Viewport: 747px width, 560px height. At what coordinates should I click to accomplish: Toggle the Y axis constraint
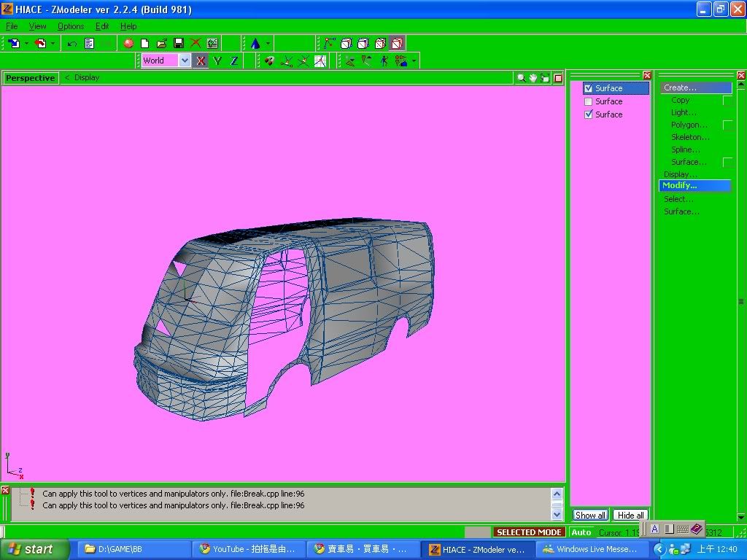217,61
